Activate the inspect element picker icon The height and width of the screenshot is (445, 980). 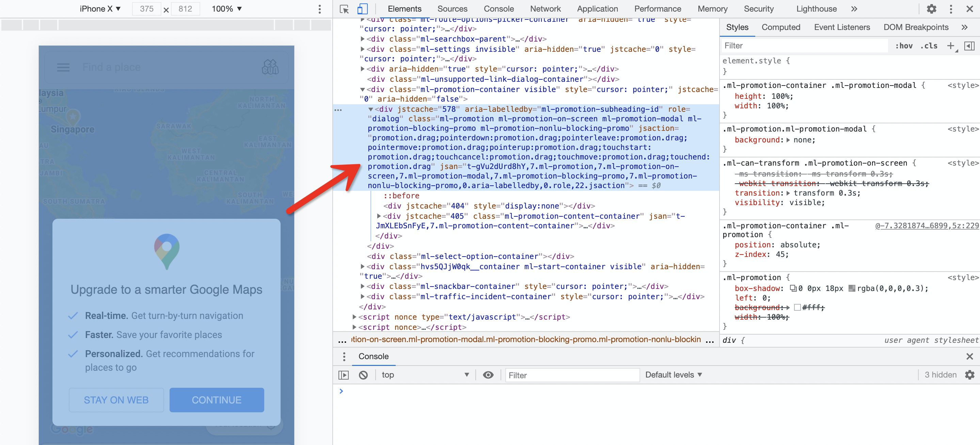coord(344,9)
